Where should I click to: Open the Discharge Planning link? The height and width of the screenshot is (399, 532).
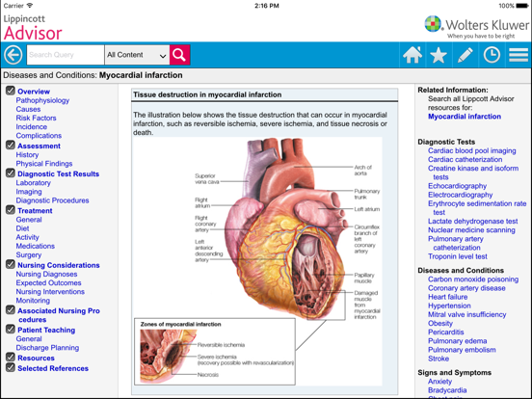[47, 348]
